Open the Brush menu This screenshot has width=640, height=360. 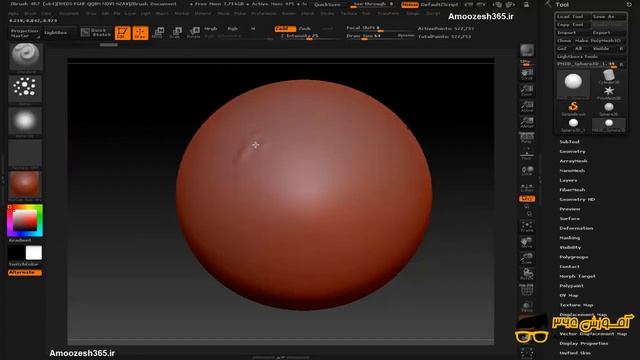(x=30, y=13)
